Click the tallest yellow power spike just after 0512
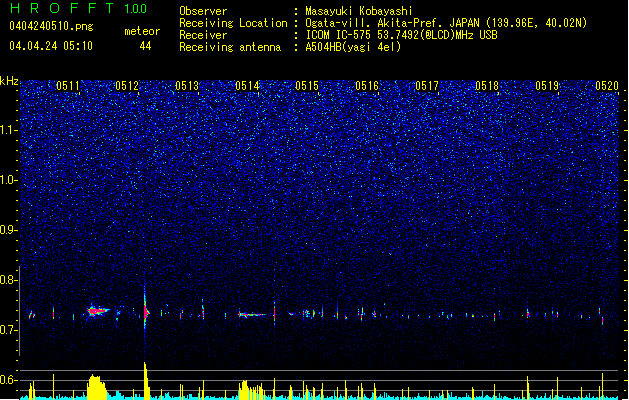This screenshot has height=400, width=629. pyautogui.click(x=146, y=381)
